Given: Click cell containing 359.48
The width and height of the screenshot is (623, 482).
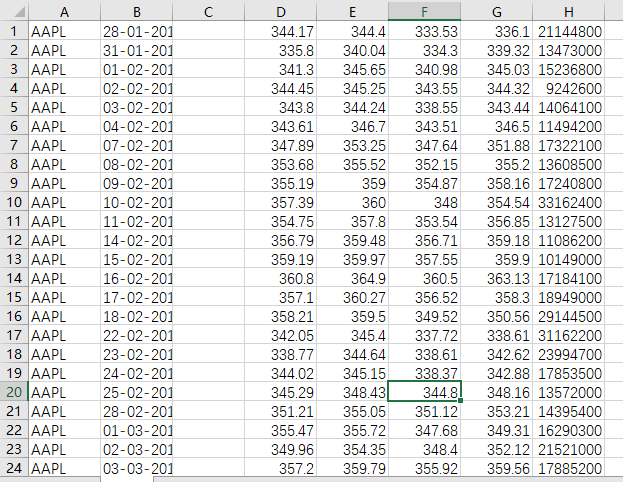Looking at the screenshot, I should point(352,240).
